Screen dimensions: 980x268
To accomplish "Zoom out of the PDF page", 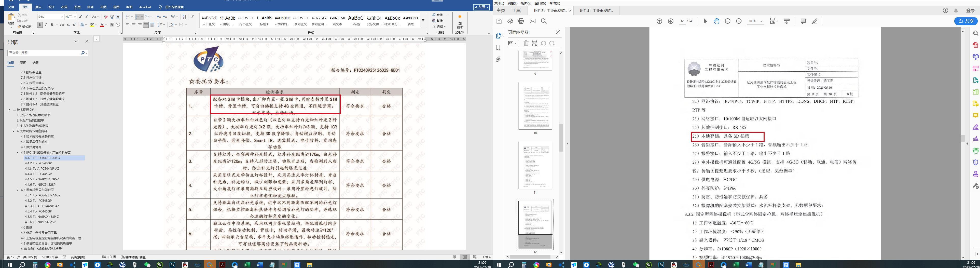I will point(727,21).
